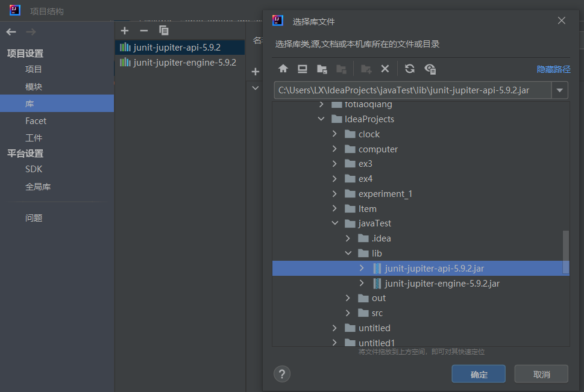Expand the .idea folder
The image size is (584, 392).
(348, 238)
